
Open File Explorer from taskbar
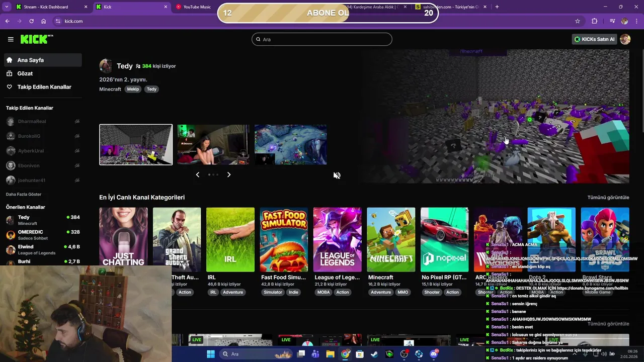tap(330, 354)
